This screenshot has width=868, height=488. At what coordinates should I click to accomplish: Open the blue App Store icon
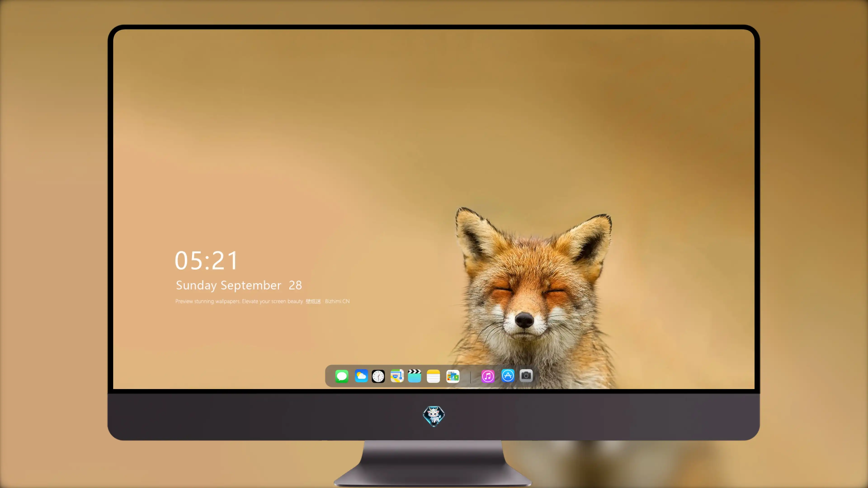[x=508, y=375]
